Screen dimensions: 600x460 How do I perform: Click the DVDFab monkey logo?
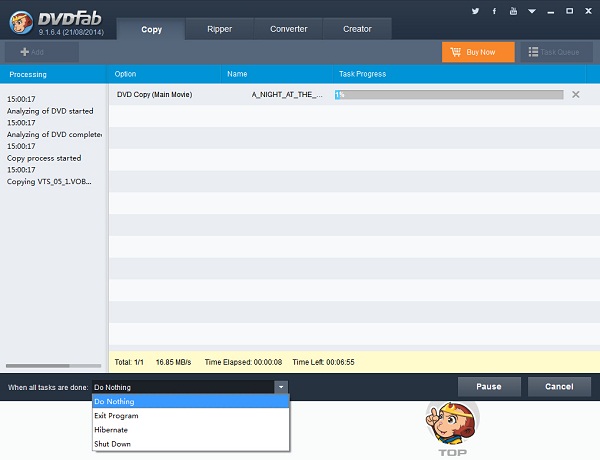coord(21,22)
